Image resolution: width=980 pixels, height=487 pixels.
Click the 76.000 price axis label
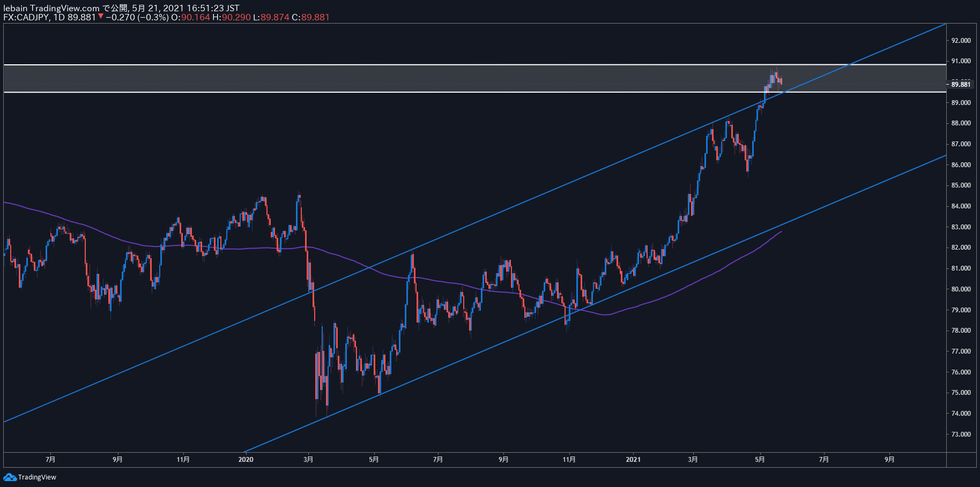[961, 372]
